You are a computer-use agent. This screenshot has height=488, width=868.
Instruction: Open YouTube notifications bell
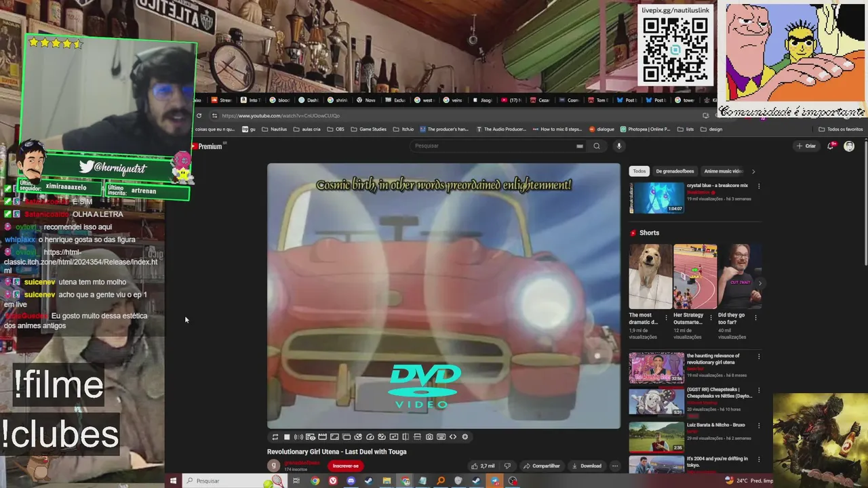[x=831, y=146]
